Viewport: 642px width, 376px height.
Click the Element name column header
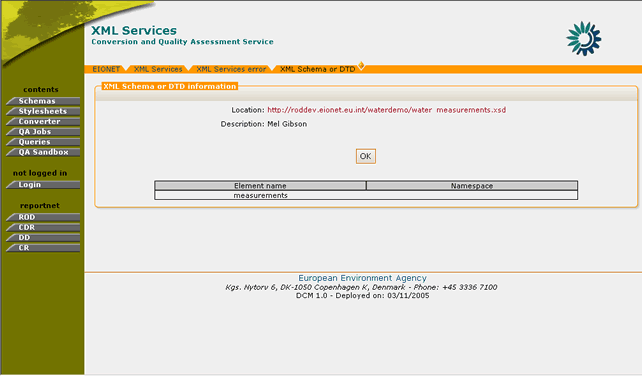click(x=260, y=186)
